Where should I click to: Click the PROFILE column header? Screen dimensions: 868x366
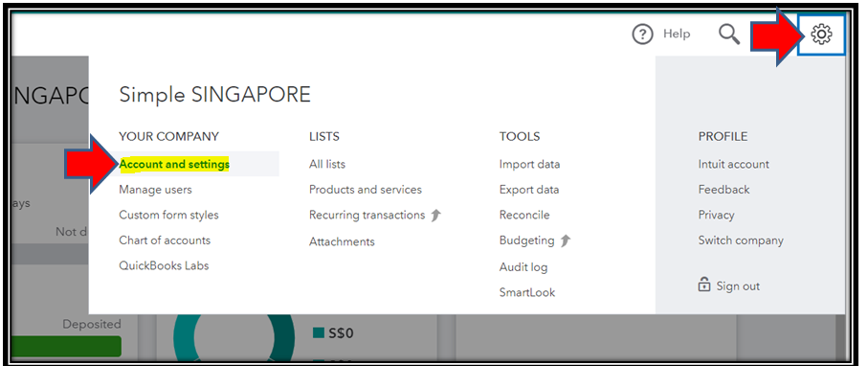pos(723,136)
